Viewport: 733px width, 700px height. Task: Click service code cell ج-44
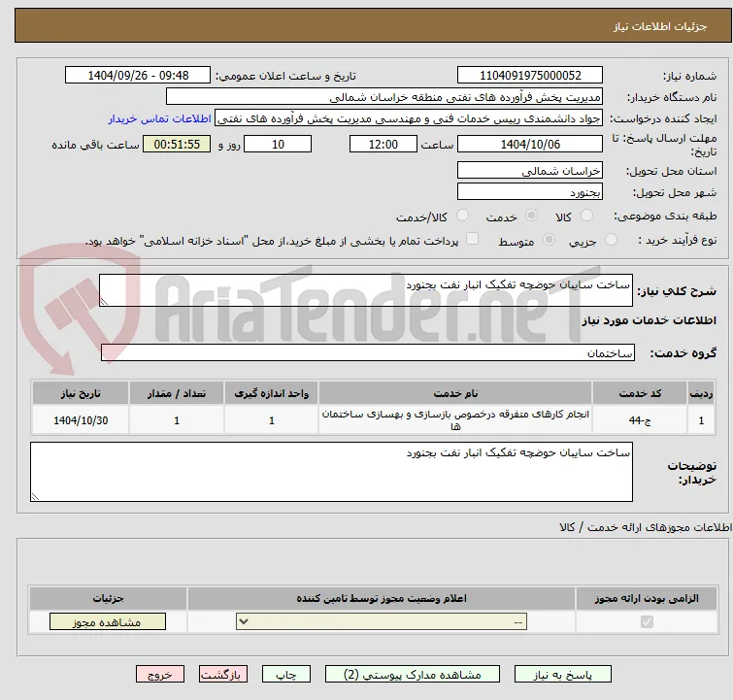[640, 420]
